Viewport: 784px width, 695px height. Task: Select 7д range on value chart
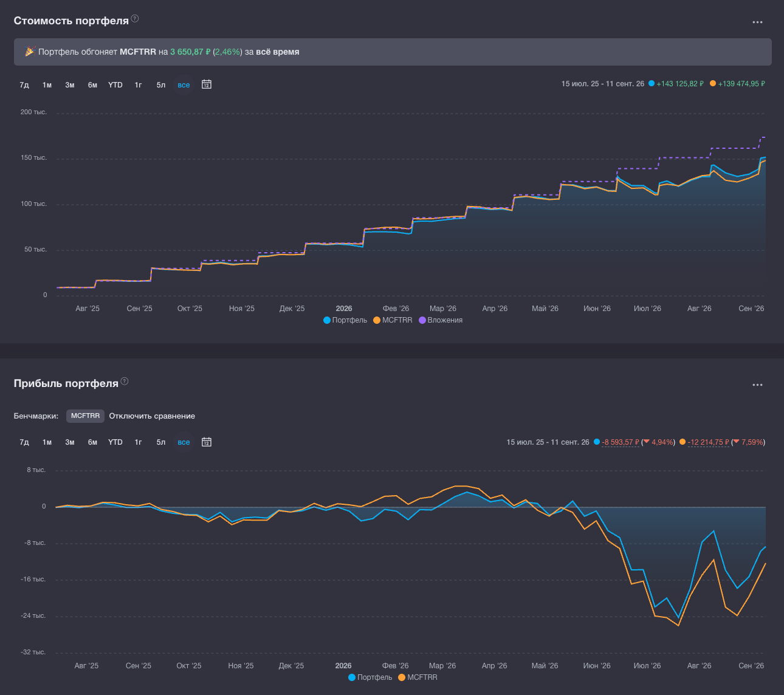point(24,85)
